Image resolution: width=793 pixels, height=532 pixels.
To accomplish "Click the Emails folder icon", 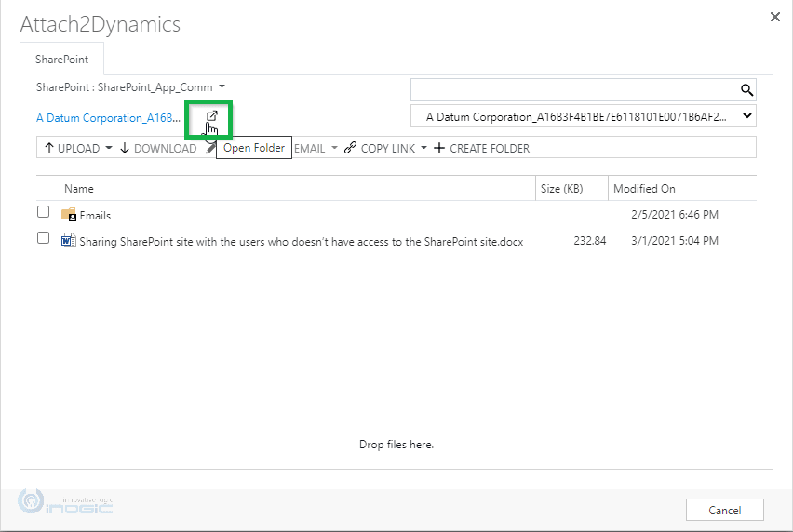I will coord(68,215).
